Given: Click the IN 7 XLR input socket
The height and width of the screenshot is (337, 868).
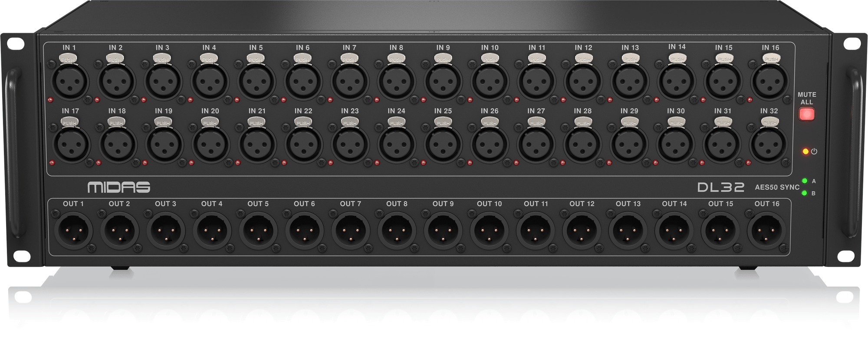Looking at the screenshot, I should (x=349, y=81).
